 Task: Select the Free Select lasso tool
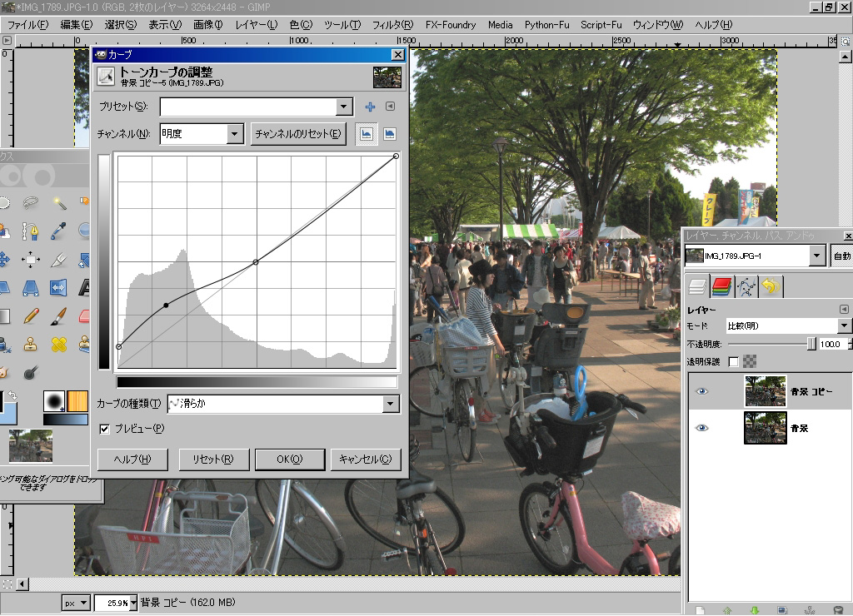[x=31, y=203]
